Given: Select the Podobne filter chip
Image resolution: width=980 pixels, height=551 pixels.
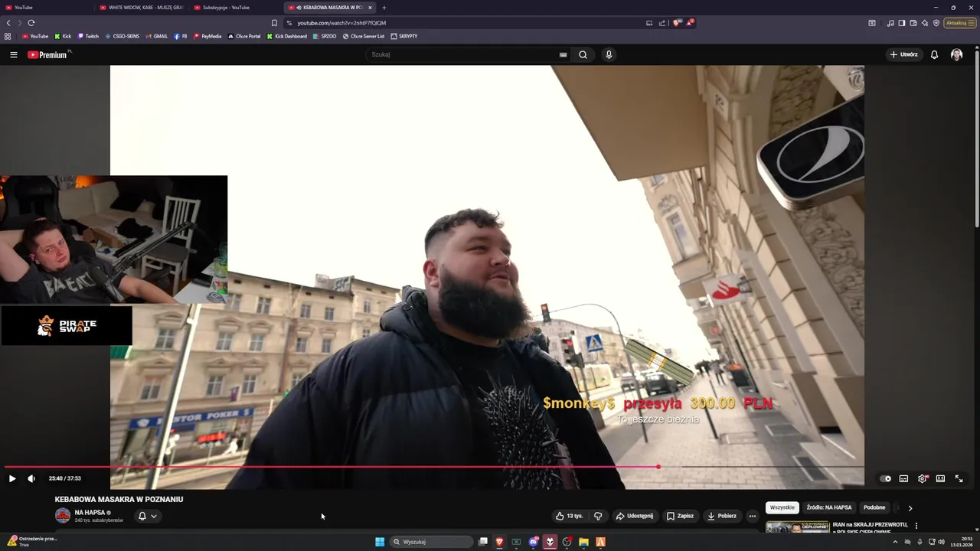Looking at the screenshot, I should pyautogui.click(x=874, y=507).
